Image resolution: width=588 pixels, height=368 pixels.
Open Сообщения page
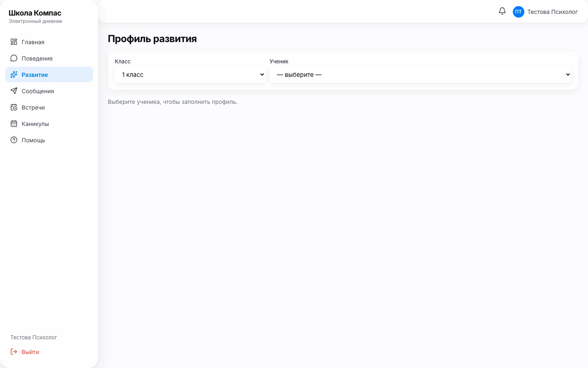click(49, 91)
